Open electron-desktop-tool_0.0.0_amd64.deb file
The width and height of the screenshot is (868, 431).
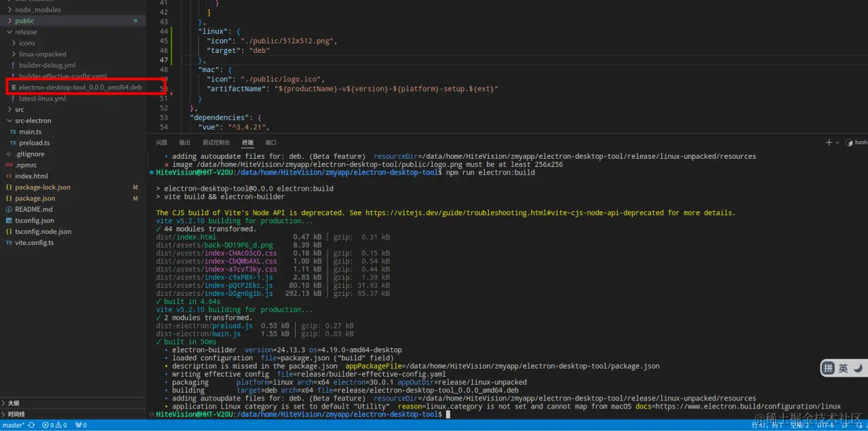pyautogui.click(x=80, y=88)
